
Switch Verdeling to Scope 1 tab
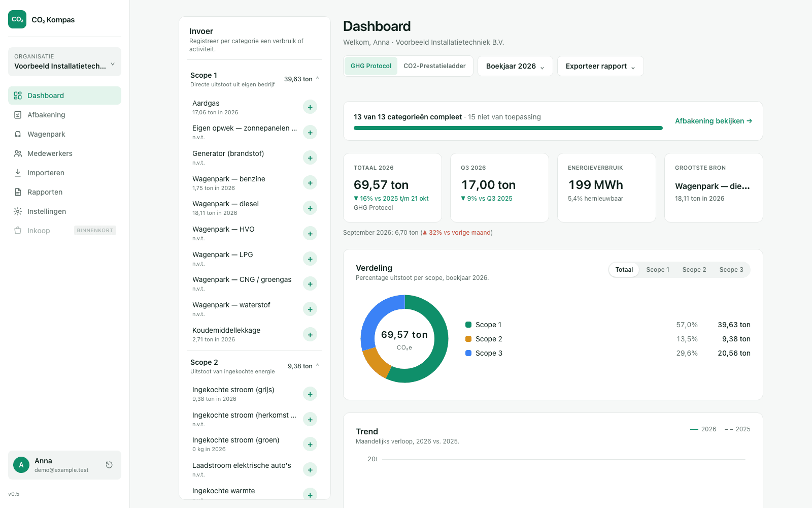point(658,270)
